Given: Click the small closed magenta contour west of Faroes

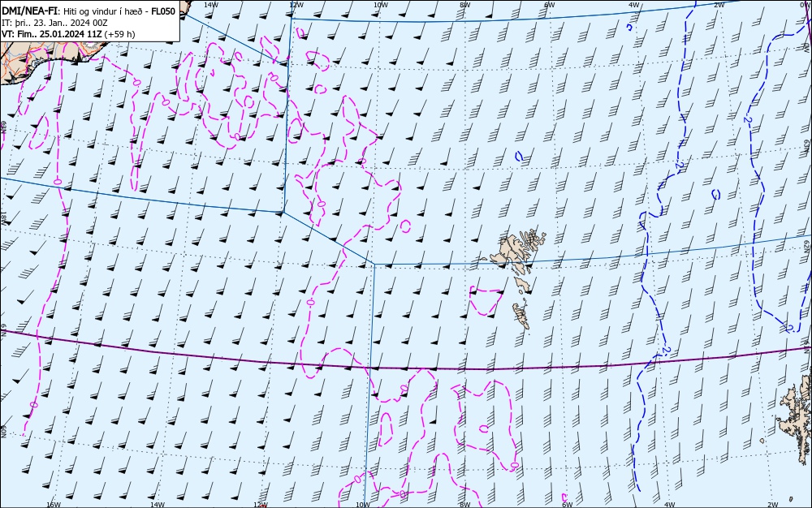Looking at the screenshot, I should pyautogui.click(x=486, y=300).
